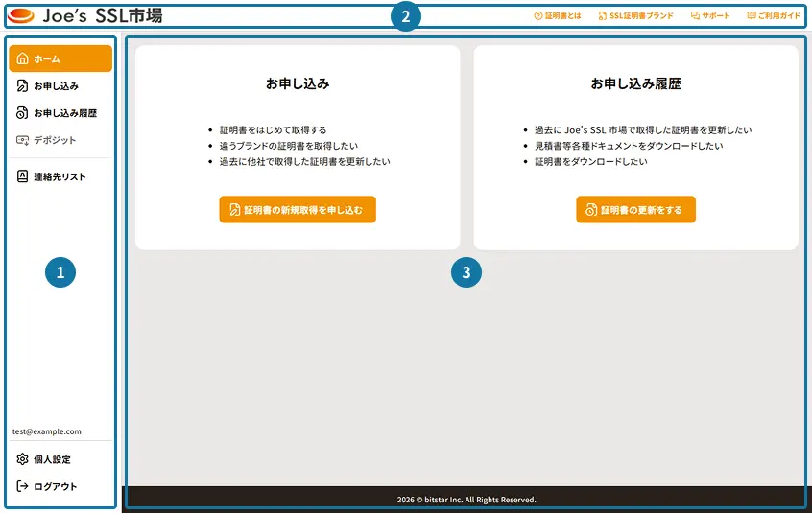Image resolution: width=812 pixels, height=513 pixels.
Task: Click the 個人設定 gear icon
Action: (x=22, y=459)
